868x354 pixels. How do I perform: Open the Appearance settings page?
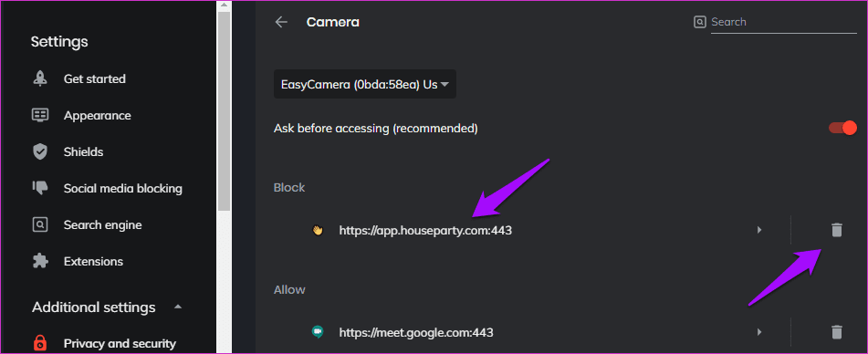[x=98, y=116]
